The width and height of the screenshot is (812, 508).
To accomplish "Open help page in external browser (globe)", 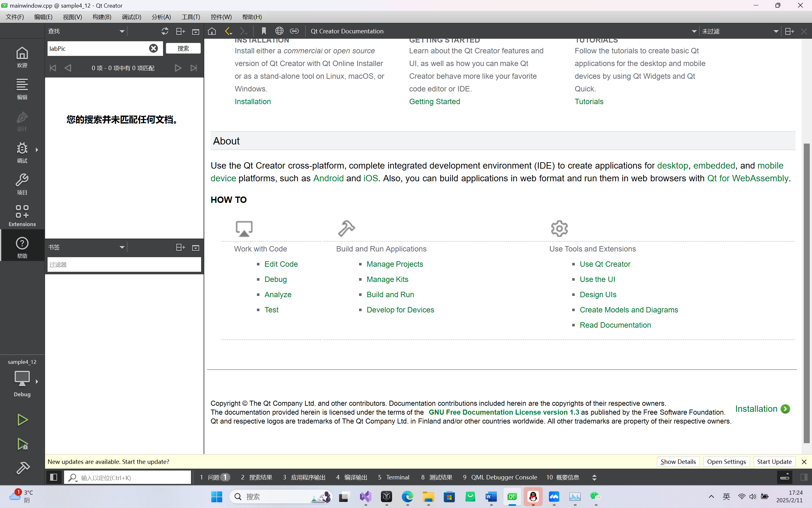I will pyautogui.click(x=279, y=31).
